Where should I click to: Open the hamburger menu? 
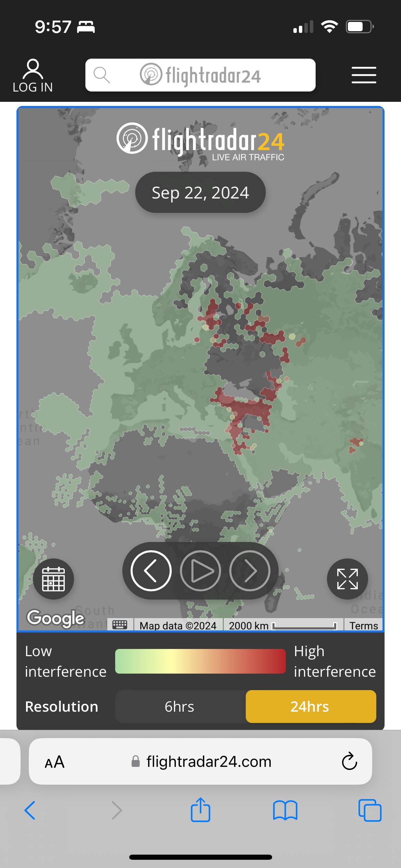pyautogui.click(x=364, y=75)
